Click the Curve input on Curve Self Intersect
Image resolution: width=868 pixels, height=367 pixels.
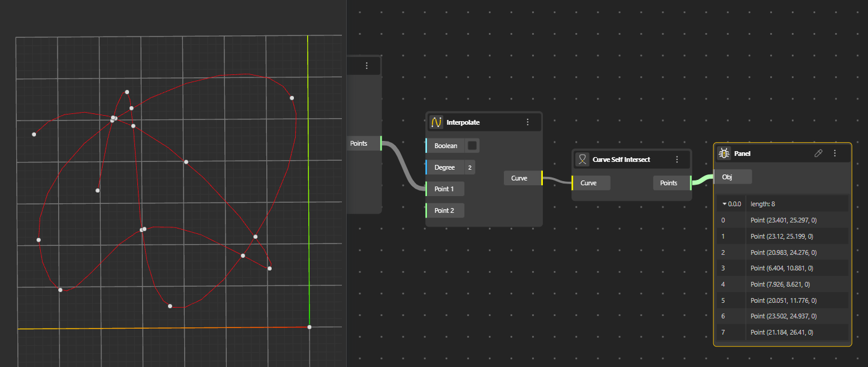(588, 183)
